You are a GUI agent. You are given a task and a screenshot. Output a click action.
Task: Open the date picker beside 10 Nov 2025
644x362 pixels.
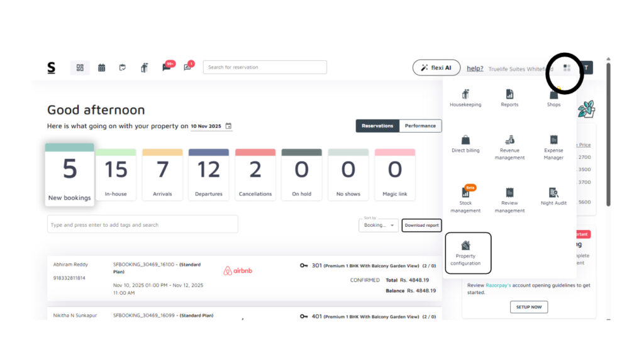tap(228, 126)
